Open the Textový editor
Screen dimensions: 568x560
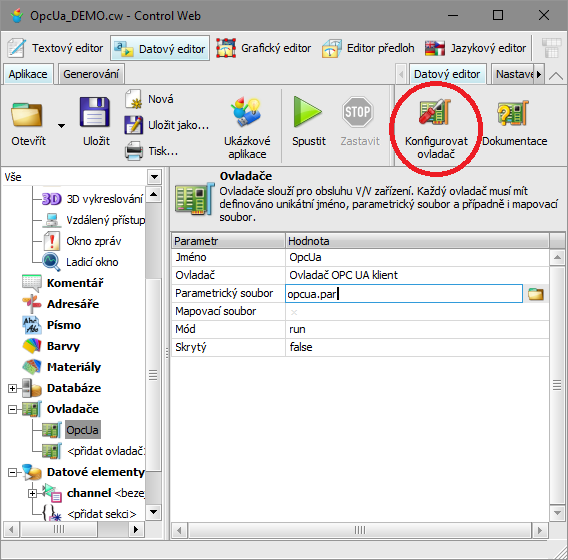55,48
